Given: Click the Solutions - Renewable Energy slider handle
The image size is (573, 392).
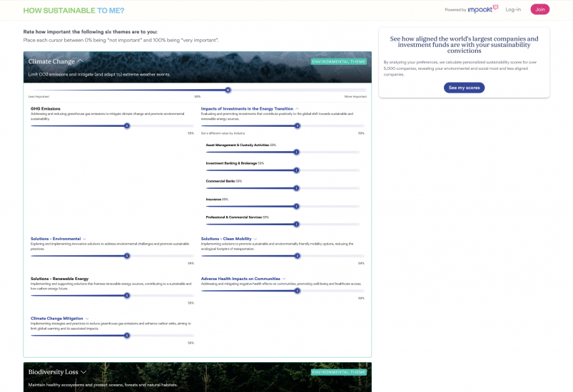Looking at the screenshot, I should 127,295.
